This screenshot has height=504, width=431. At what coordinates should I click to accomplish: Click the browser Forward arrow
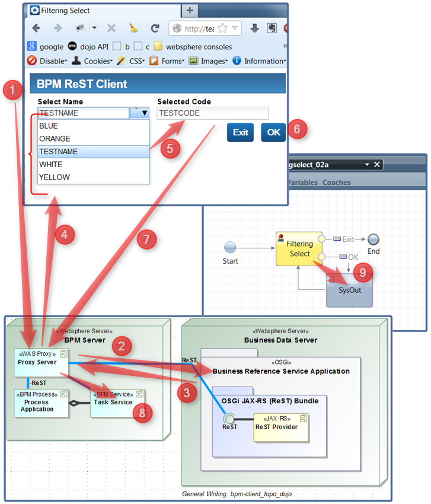point(58,28)
